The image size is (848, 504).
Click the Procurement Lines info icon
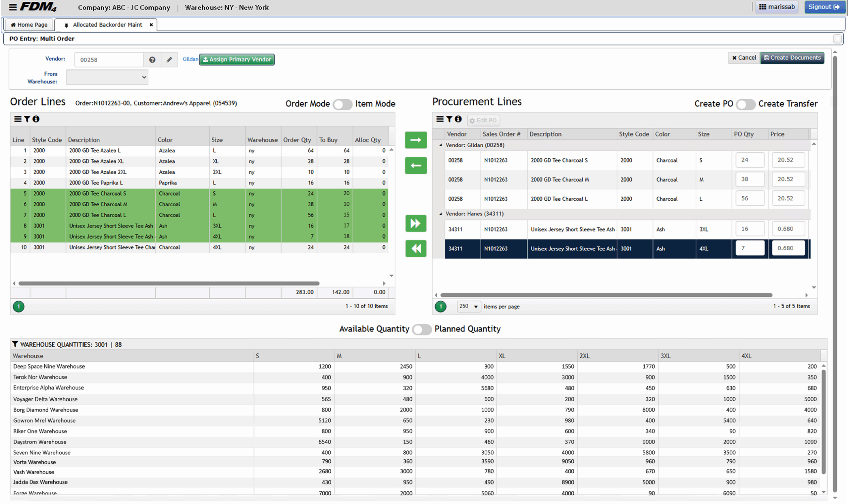click(x=458, y=119)
